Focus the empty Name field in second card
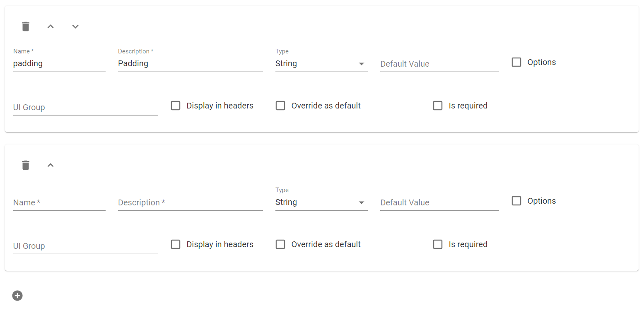The height and width of the screenshot is (313, 644). [59, 203]
